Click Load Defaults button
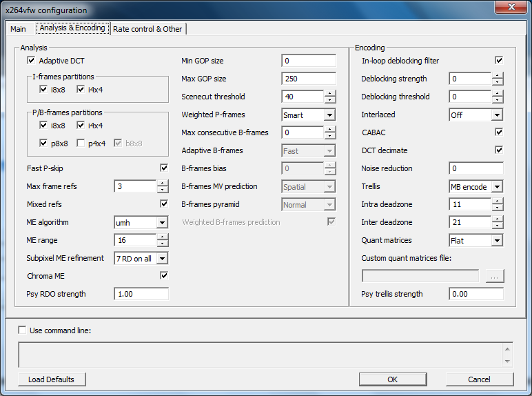The height and width of the screenshot is (396, 532). point(52,379)
